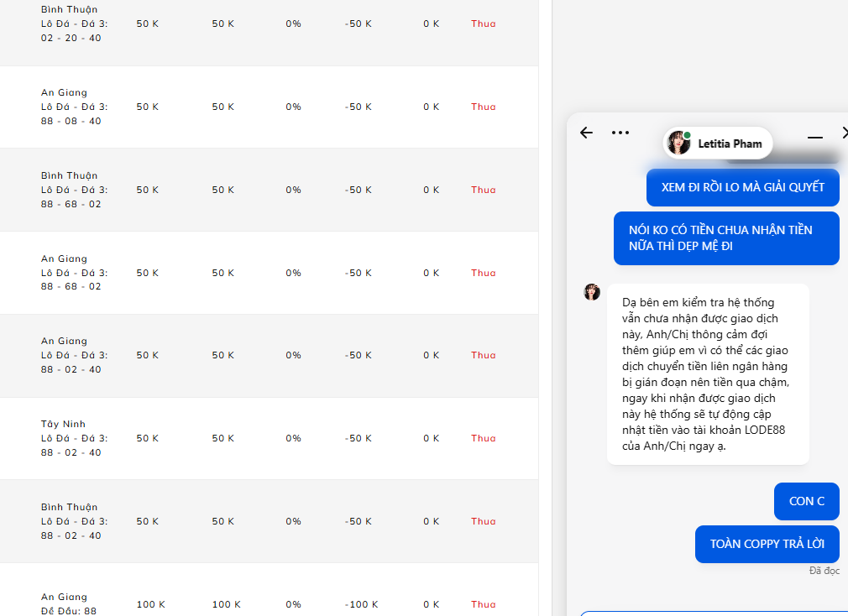Click the chat message input field
This screenshot has height=616, width=848.
point(714,613)
